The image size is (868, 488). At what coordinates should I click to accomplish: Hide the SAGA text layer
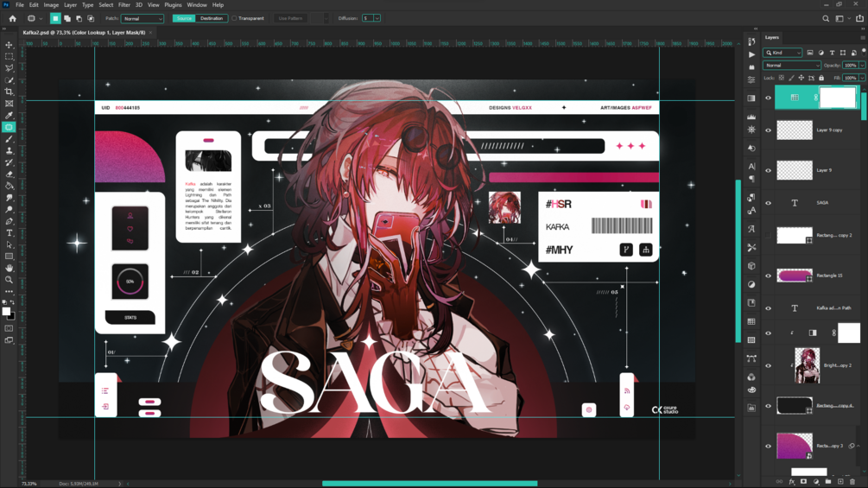tap(768, 203)
